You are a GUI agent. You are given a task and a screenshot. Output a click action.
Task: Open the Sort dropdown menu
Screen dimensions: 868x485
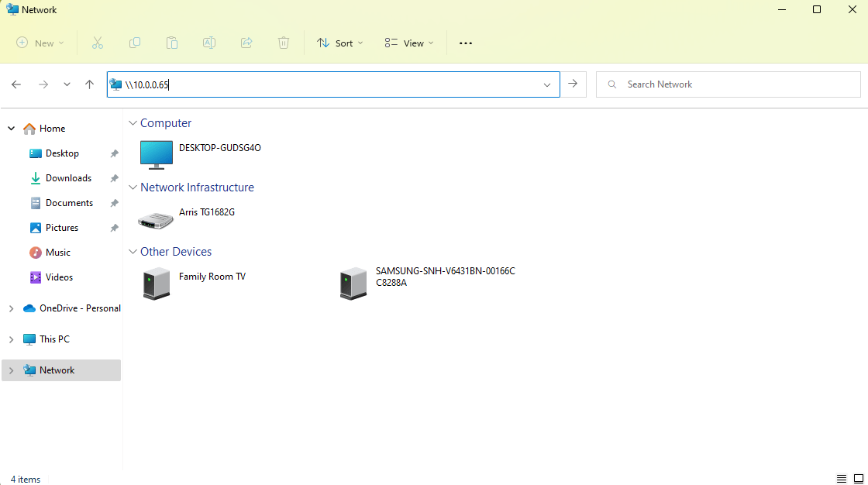339,43
